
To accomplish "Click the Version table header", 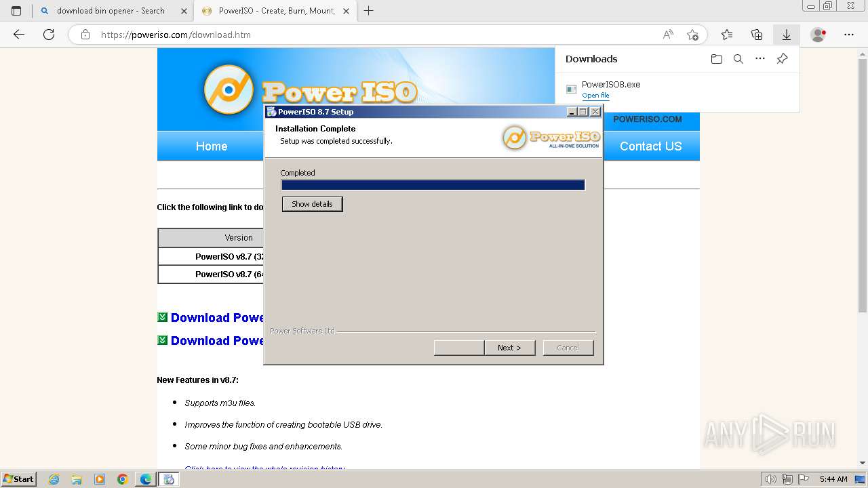I will (x=211, y=238).
